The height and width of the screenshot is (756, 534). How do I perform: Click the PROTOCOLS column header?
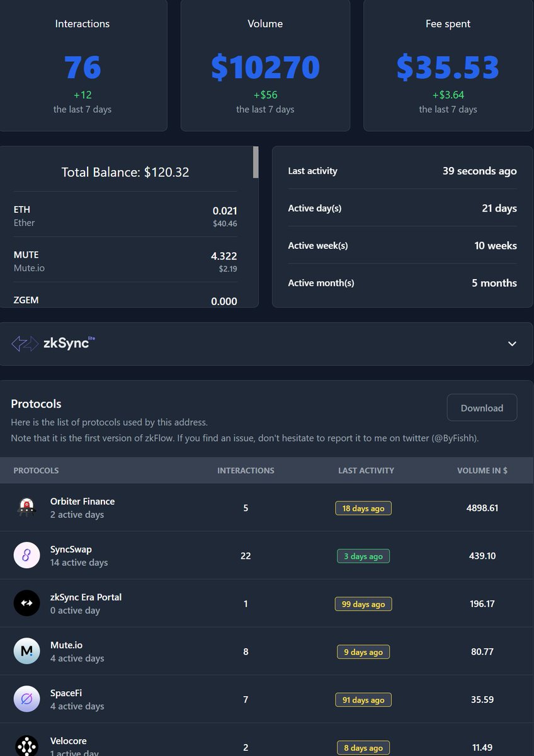(36, 471)
